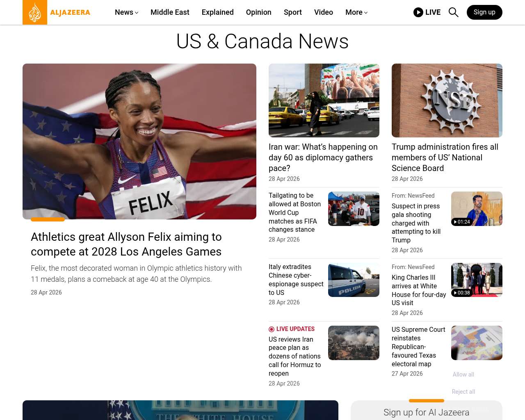
Task: Click the NSF logo thumbnail image
Action: pyautogui.click(x=447, y=100)
